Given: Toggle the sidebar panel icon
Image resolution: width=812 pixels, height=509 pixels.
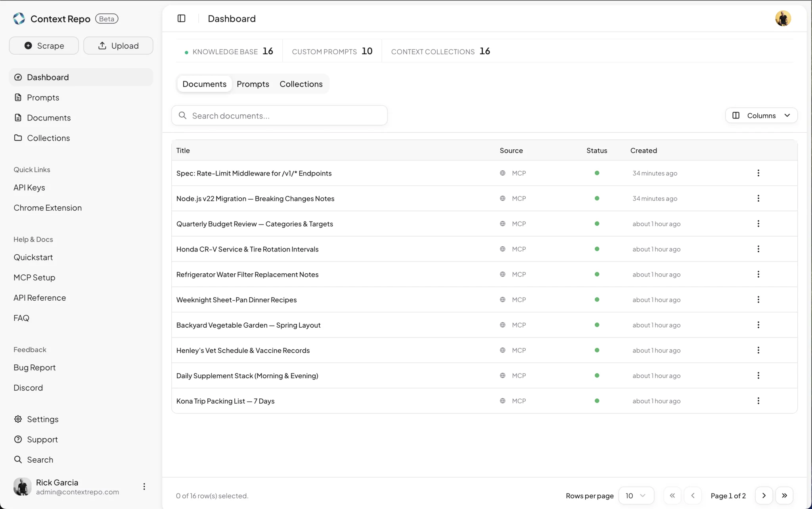Looking at the screenshot, I should 181,18.
